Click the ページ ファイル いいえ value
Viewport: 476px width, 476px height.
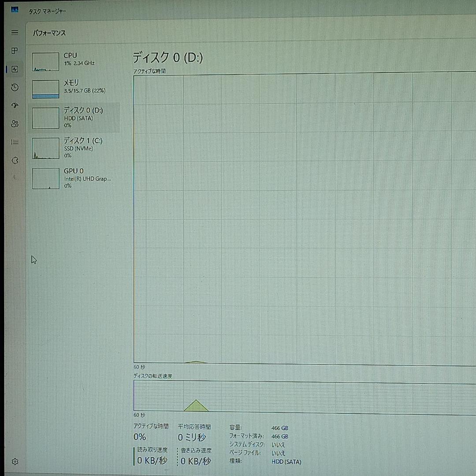point(279,453)
